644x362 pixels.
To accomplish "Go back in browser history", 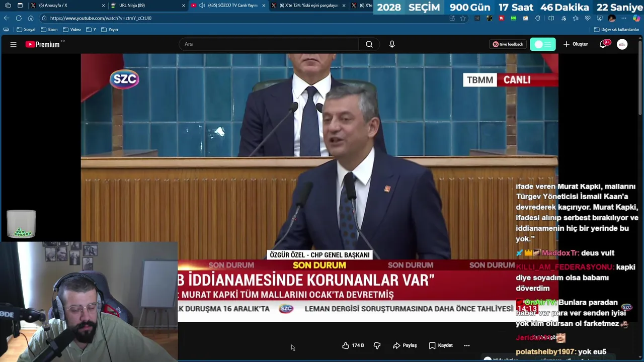I will (7, 18).
